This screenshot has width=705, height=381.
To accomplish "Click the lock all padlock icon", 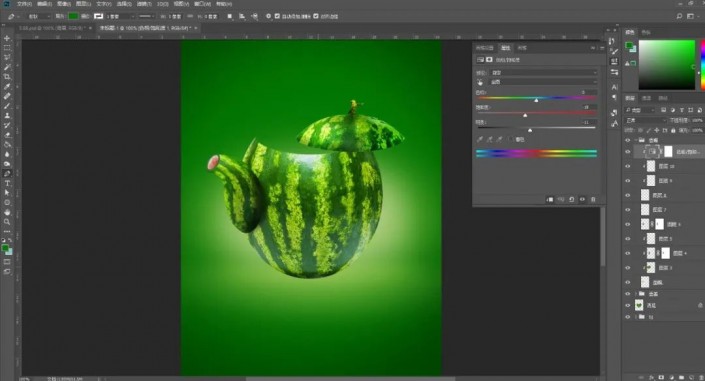I will [x=673, y=130].
